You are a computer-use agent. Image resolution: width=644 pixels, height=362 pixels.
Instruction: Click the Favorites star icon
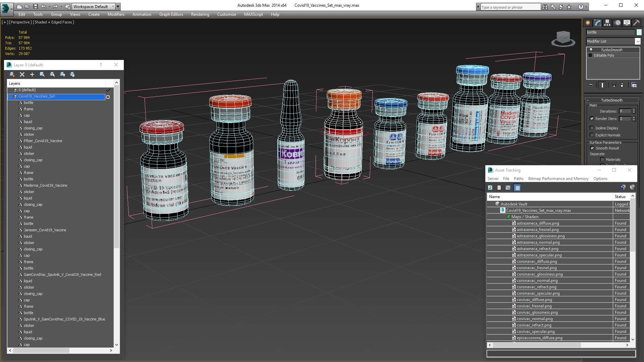pos(569,7)
